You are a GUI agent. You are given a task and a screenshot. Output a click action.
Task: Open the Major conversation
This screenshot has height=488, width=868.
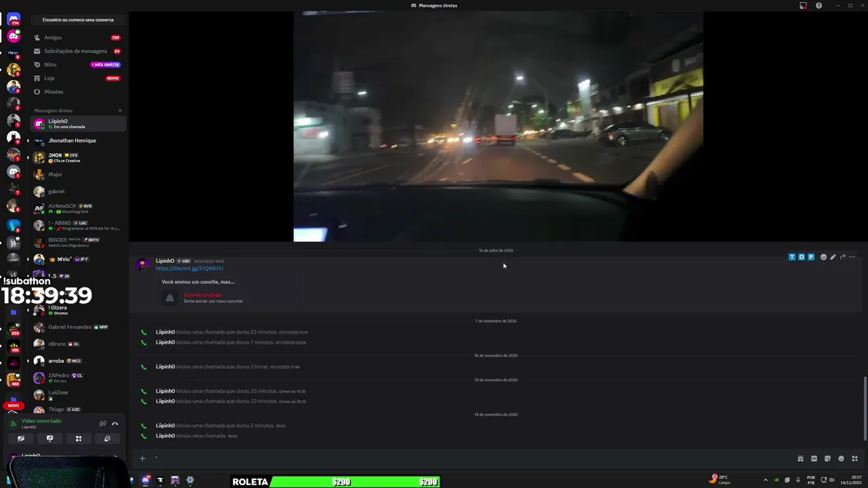(x=78, y=174)
